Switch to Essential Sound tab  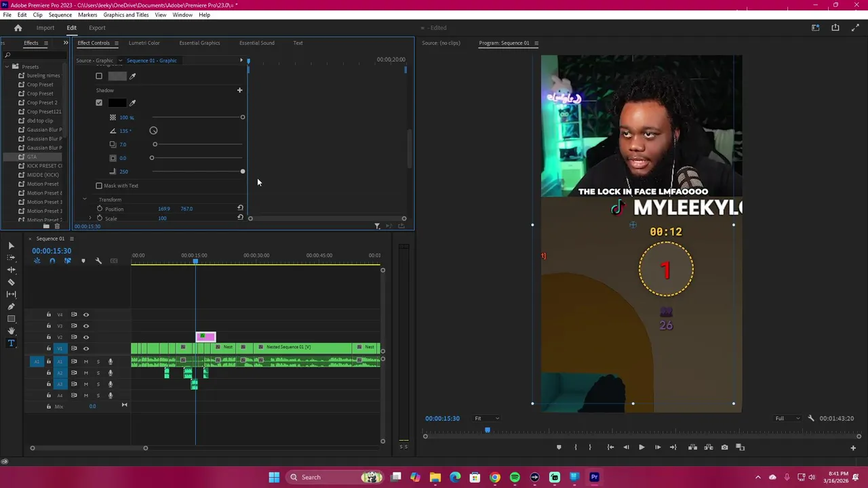(257, 43)
